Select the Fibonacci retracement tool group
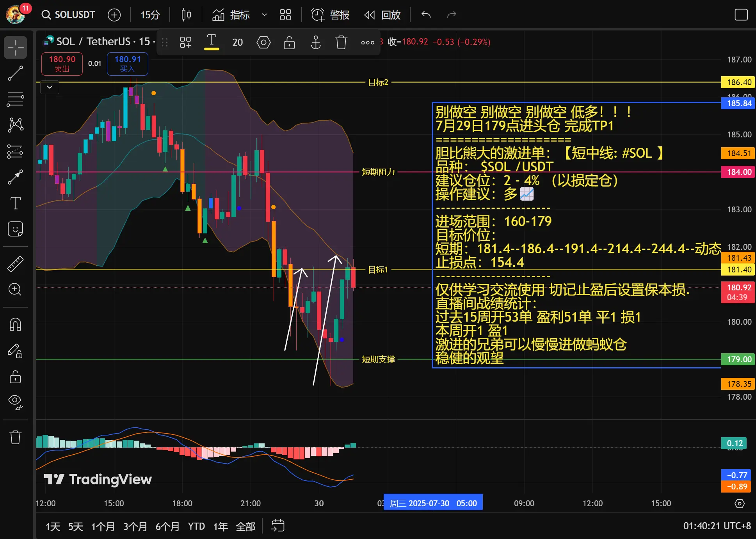 tap(15, 99)
